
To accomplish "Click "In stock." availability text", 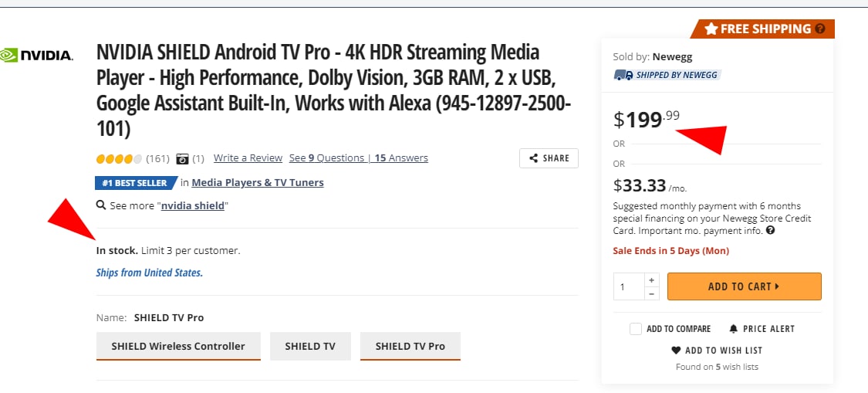I will [x=117, y=250].
